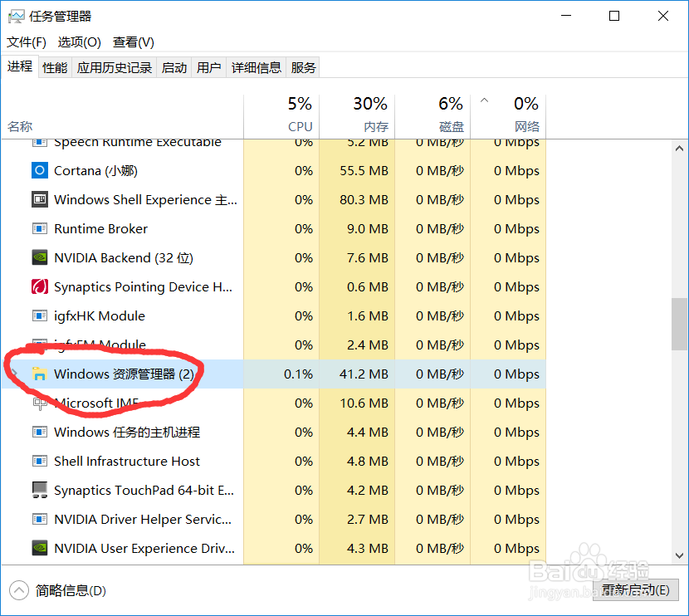The width and height of the screenshot is (689, 616).
Task: Click the Synaptics TouchPad 64-bit icon
Action: tap(40, 490)
